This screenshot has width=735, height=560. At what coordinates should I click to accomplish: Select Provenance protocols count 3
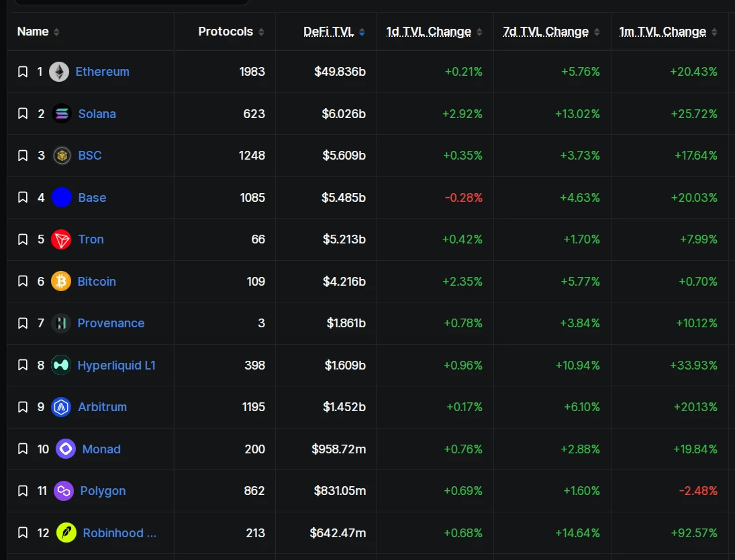262,323
